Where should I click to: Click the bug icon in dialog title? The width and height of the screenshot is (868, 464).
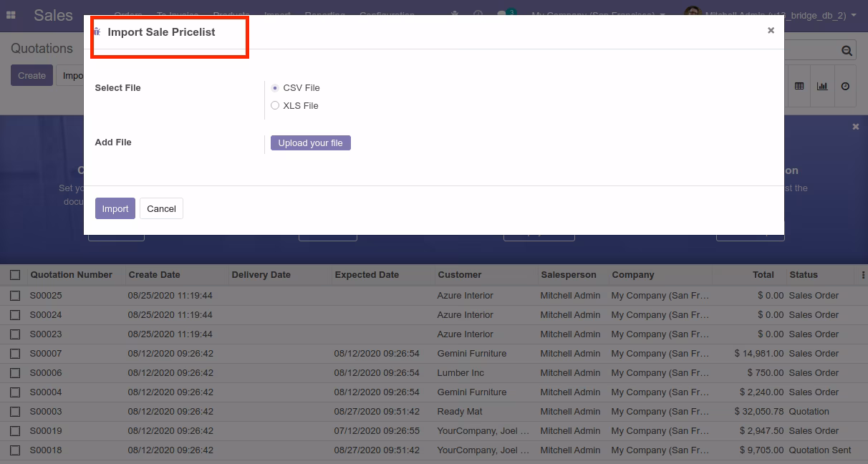pyautogui.click(x=97, y=32)
